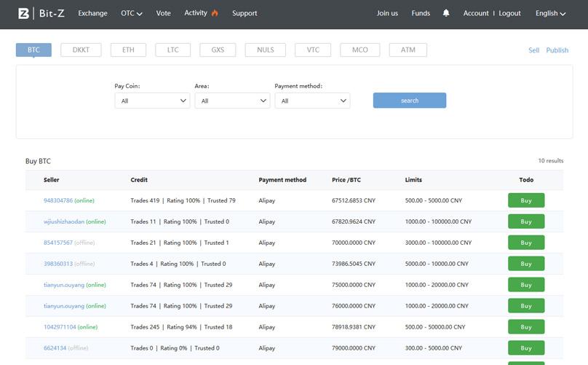Open the Exchange menu item
Image resolution: width=588 pixels, height=365 pixels.
click(x=92, y=13)
